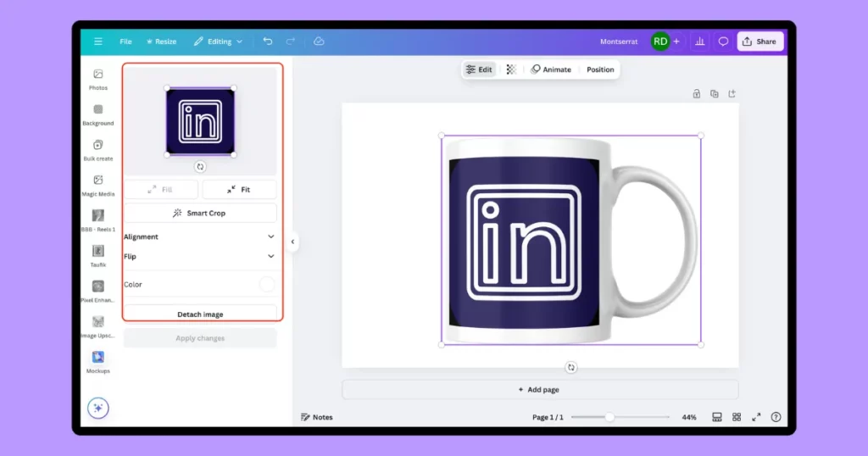Toggle the page lock icon above the canvas
This screenshot has height=456, width=868.
point(696,93)
